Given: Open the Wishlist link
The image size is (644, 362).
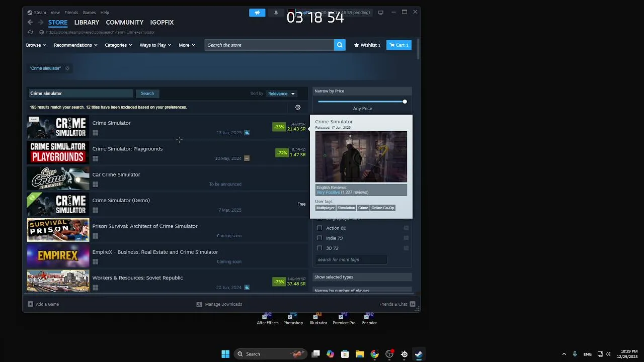Looking at the screenshot, I should tap(367, 45).
